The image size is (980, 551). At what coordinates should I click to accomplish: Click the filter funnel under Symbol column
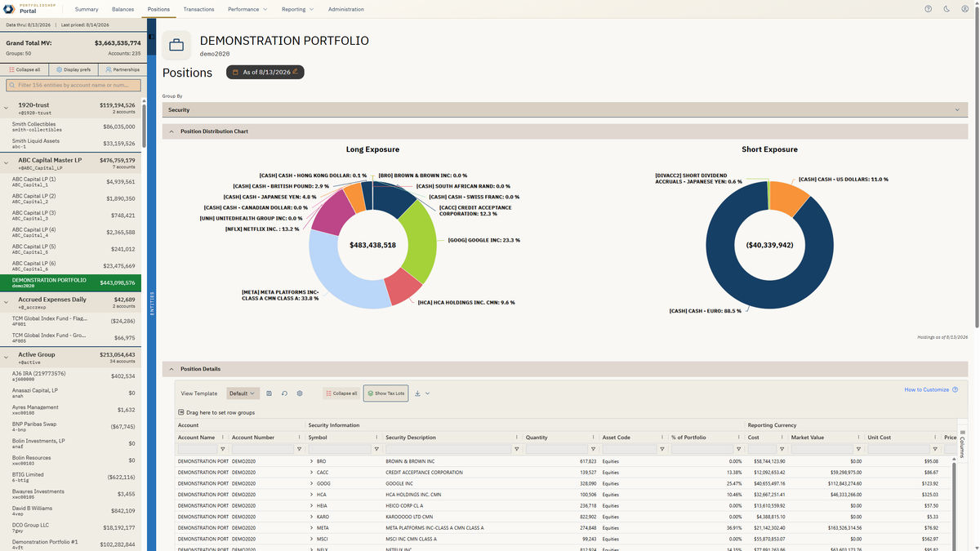coord(376,449)
